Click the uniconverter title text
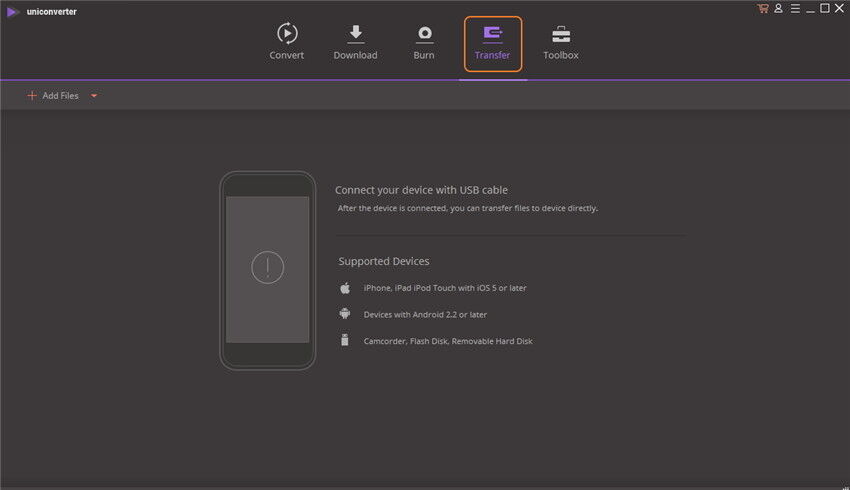 pos(51,11)
